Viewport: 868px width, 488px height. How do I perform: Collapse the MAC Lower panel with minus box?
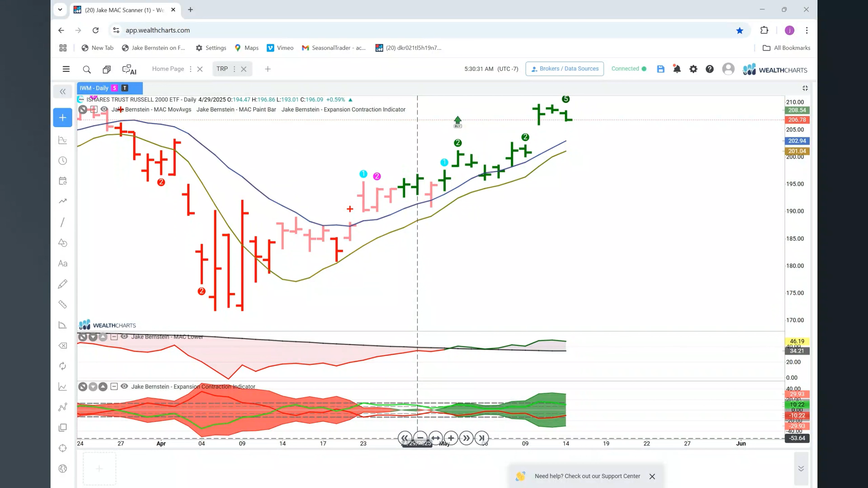[x=114, y=337]
